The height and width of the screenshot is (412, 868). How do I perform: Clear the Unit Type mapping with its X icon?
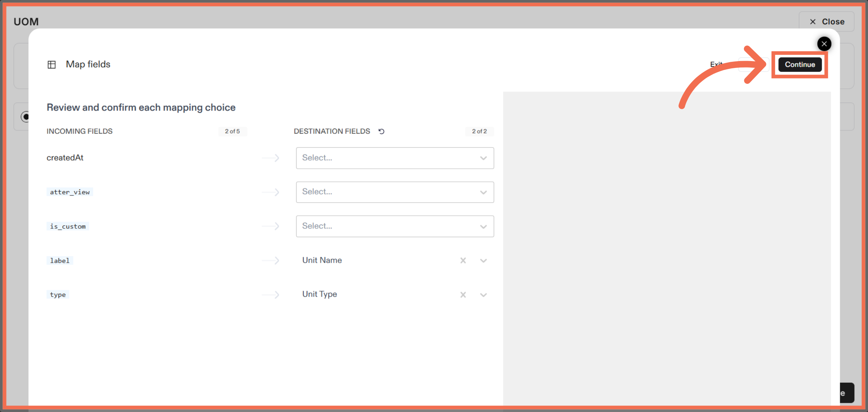point(463,295)
